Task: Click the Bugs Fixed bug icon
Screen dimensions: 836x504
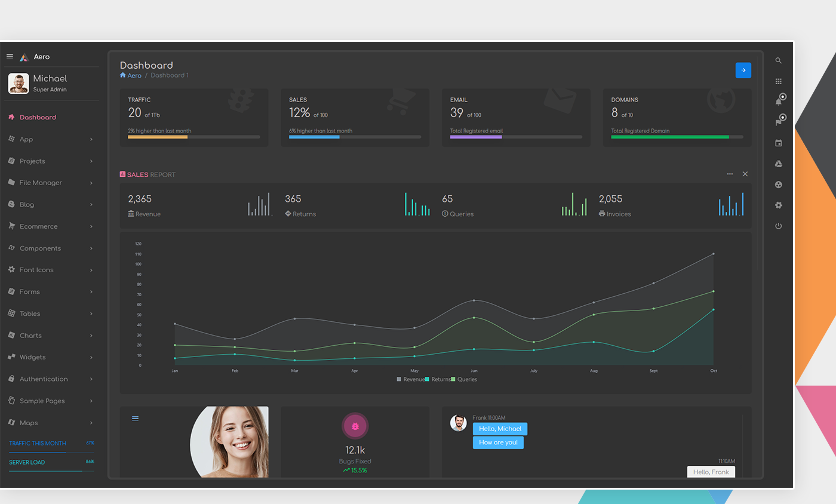Action: coord(355,426)
